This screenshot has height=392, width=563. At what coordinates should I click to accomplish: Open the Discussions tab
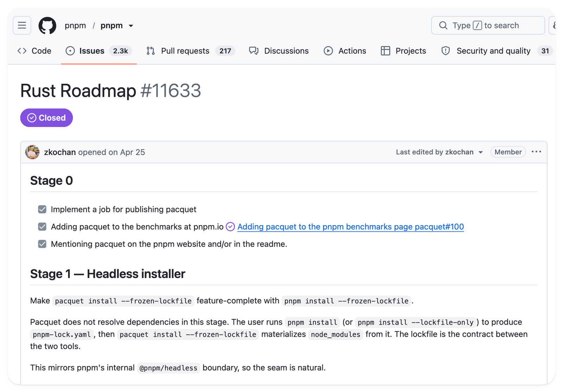pos(279,51)
